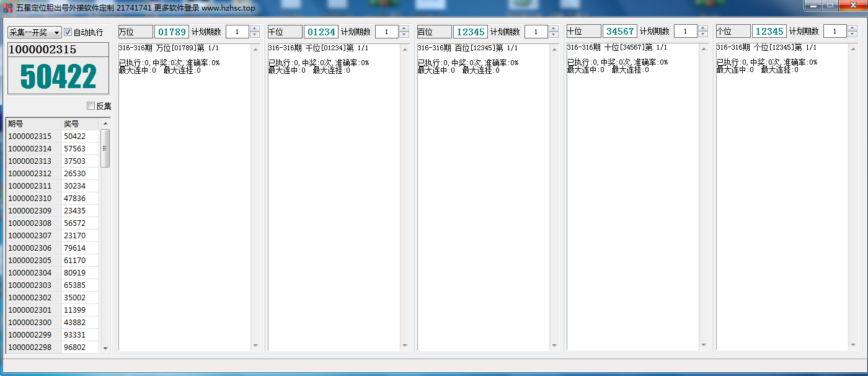The height and width of the screenshot is (376, 868).
Task: Edit the 千位 number field 01234
Action: coord(321,32)
